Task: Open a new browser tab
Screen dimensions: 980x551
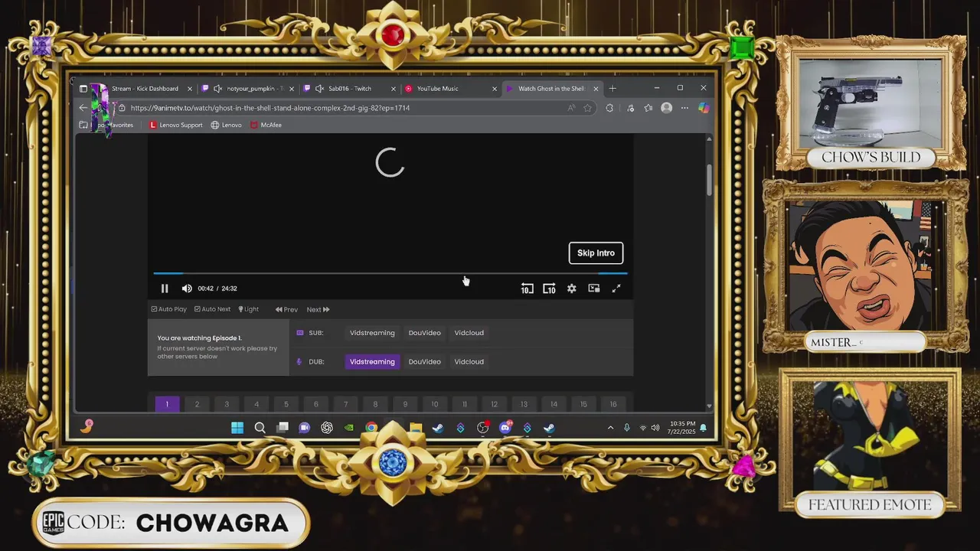Action: click(x=612, y=89)
